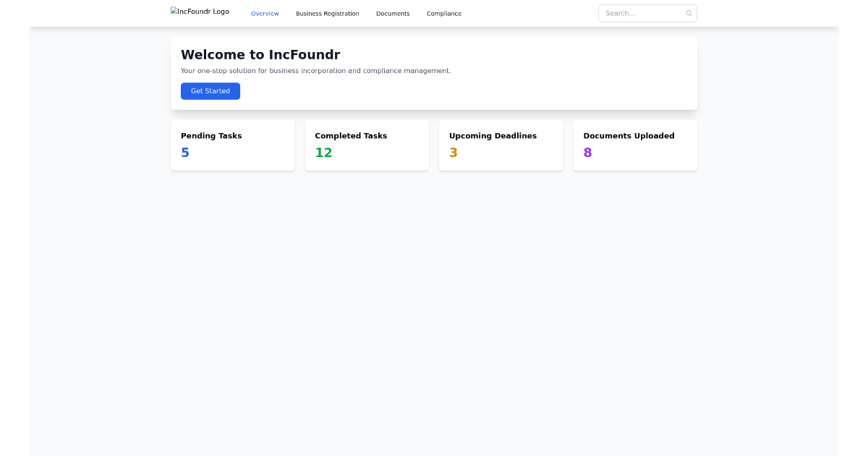
Task: Navigate to Business Registration
Action: 328,13
